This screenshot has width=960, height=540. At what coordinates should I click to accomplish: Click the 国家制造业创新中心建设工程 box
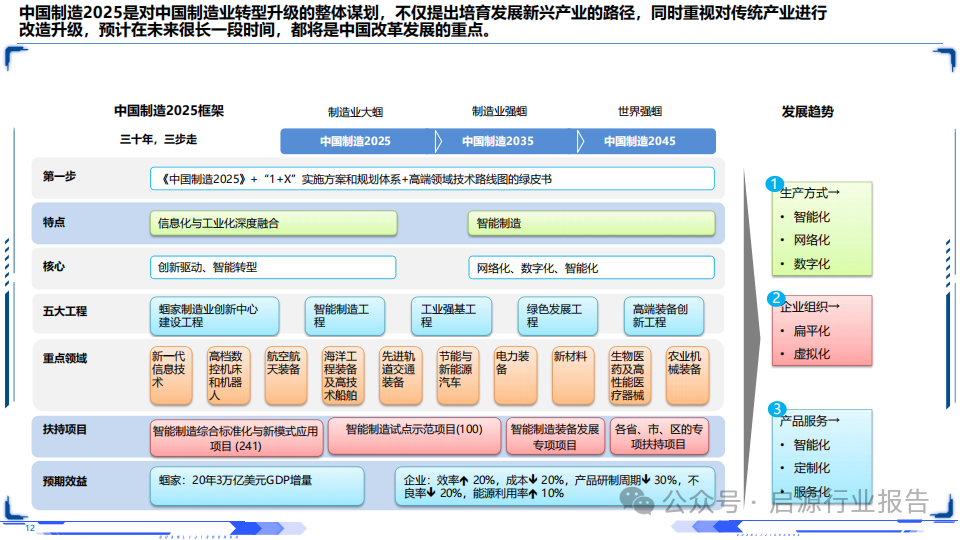(x=214, y=316)
